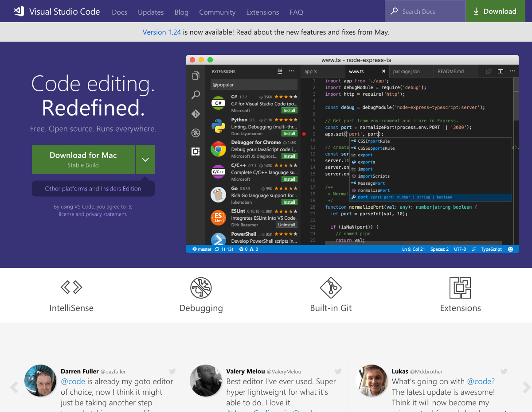This screenshot has height=412, width=532.
Task: Click the breakpoint red dot on line 9
Action: pos(304,134)
